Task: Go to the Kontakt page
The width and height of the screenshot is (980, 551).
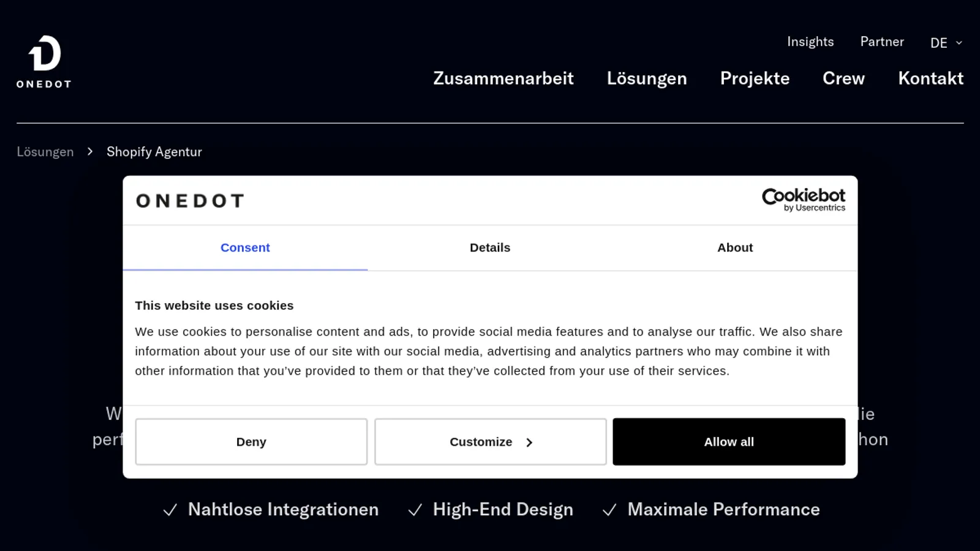Action: [930, 78]
